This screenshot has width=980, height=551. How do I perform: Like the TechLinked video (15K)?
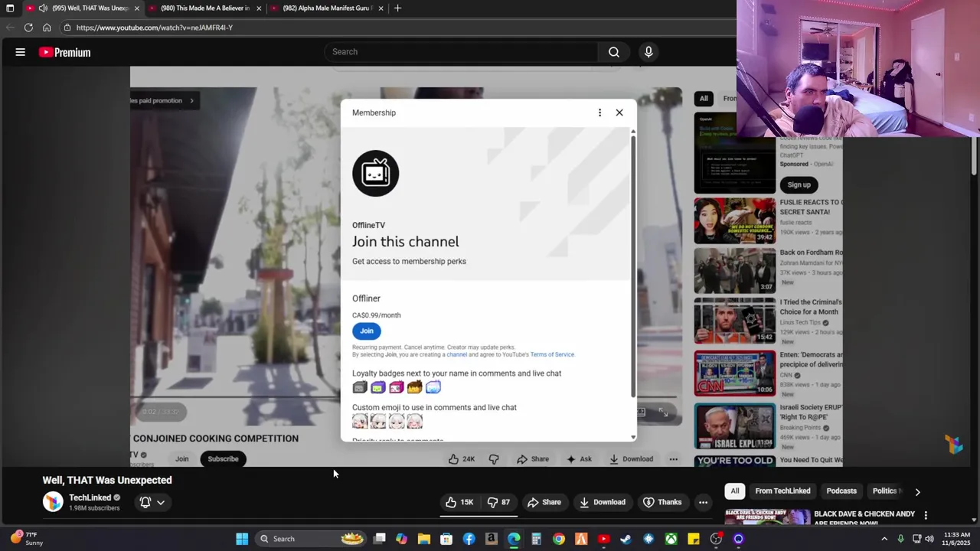tap(459, 502)
